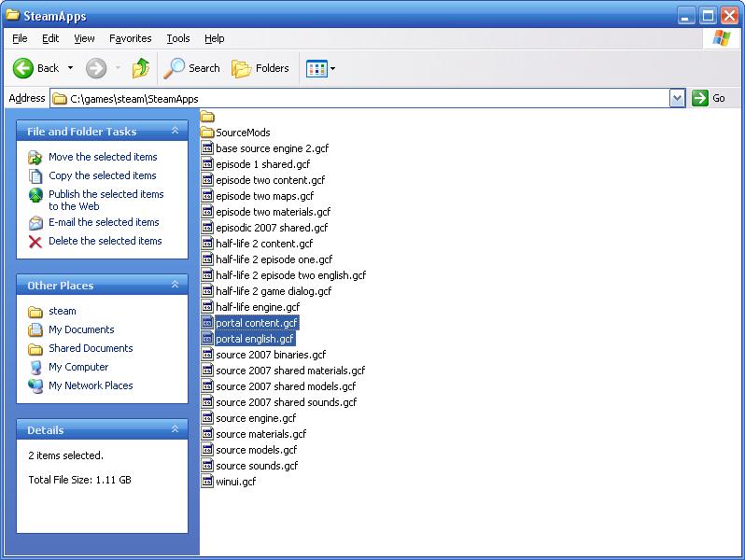The height and width of the screenshot is (560, 745).
Task: Collapse the File and Folder Tasks panel
Action: coord(175,131)
